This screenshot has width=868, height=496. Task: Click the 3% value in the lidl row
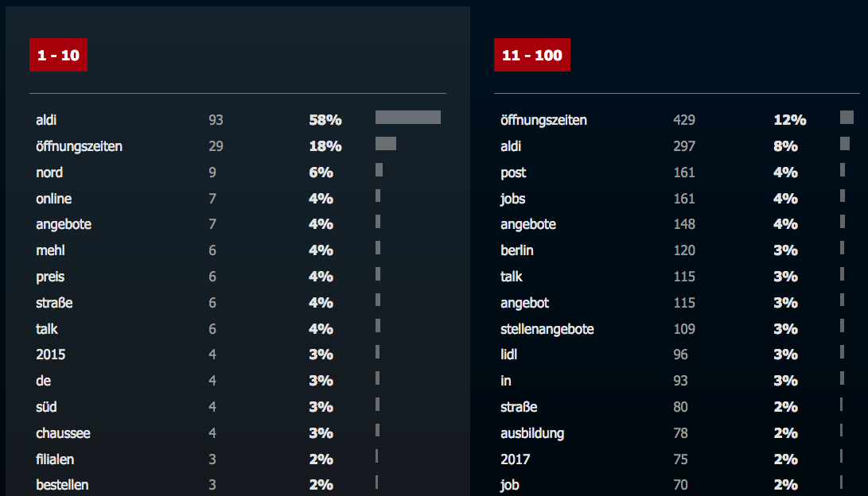[785, 355]
